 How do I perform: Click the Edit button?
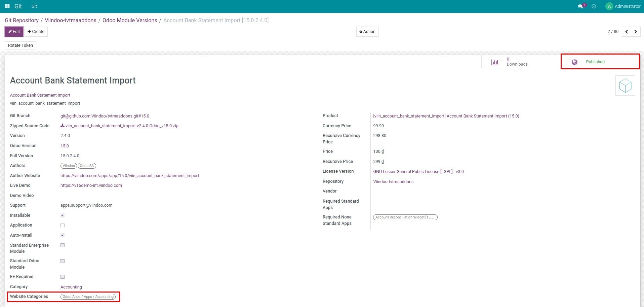tap(14, 32)
